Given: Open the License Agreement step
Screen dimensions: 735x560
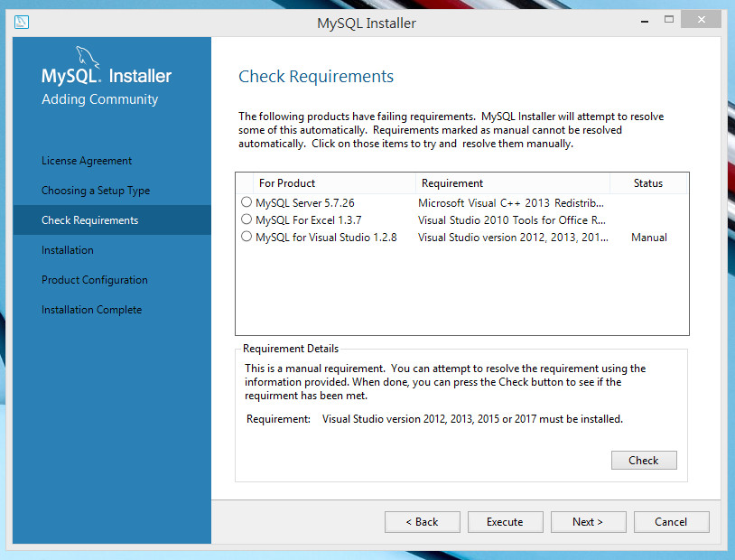Looking at the screenshot, I should click(x=87, y=161).
